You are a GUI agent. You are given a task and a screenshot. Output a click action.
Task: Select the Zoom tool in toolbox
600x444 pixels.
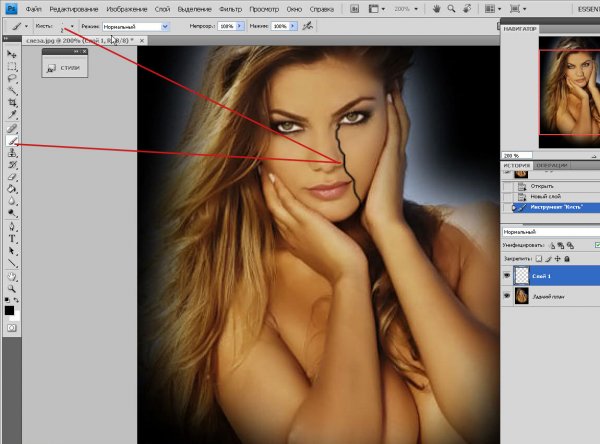coord(12,289)
